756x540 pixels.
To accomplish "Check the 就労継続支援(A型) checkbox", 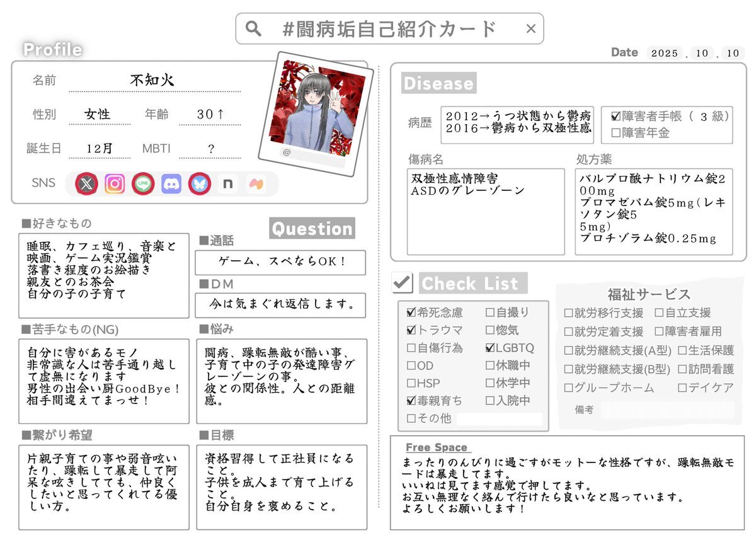I will 569,350.
